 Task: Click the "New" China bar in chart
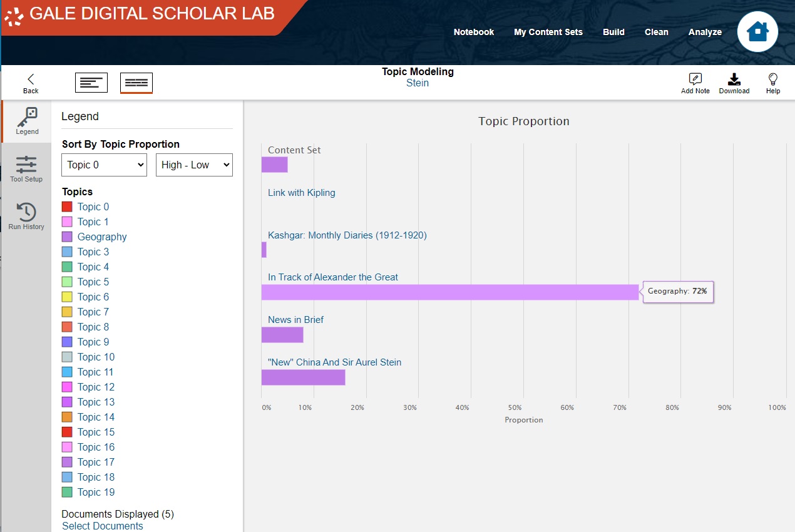pos(303,377)
